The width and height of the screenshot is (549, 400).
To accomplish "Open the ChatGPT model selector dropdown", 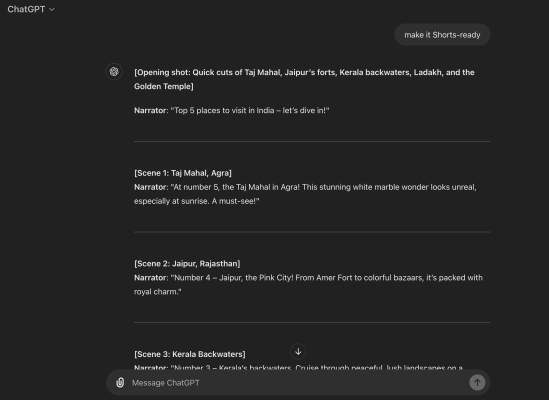I will [x=31, y=9].
